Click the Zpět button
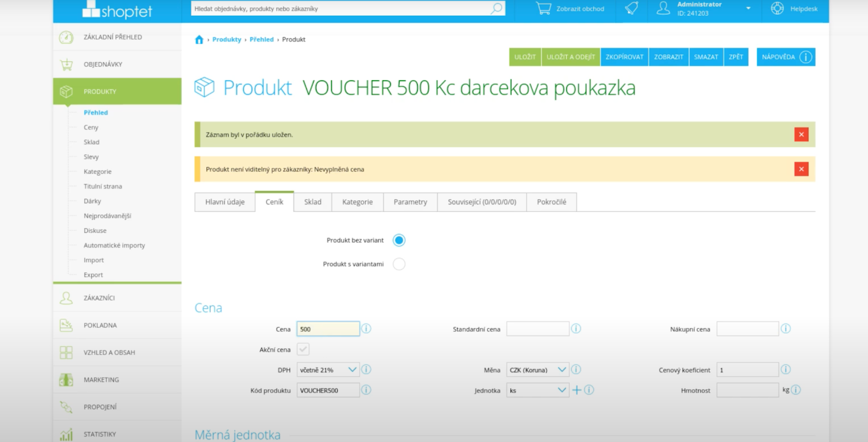 coord(736,57)
